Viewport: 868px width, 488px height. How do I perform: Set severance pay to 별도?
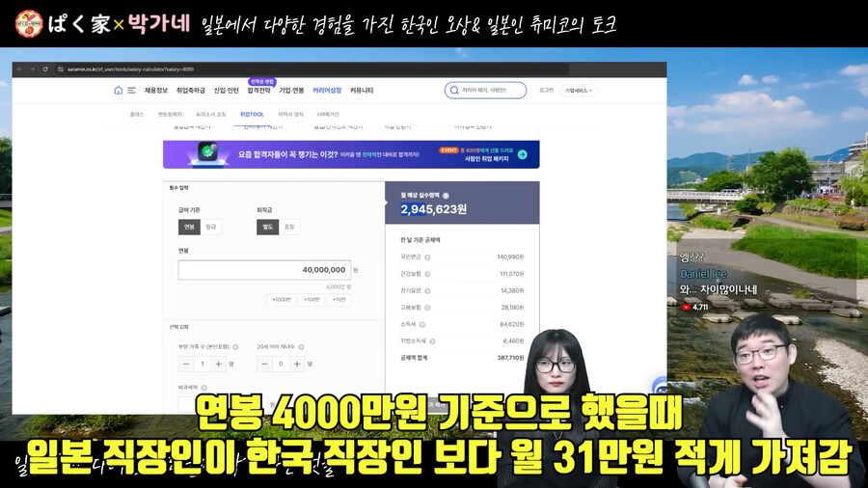coord(267,227)
